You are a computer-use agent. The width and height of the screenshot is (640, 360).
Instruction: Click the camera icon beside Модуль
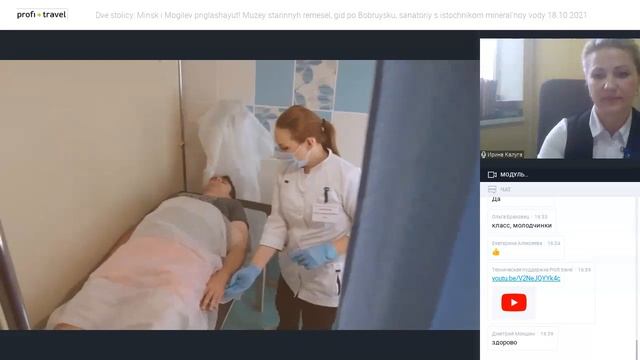(492, 175)
